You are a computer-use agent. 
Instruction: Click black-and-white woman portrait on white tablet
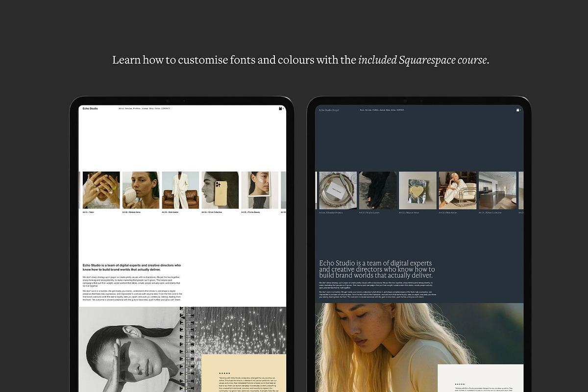coord(130,349)
